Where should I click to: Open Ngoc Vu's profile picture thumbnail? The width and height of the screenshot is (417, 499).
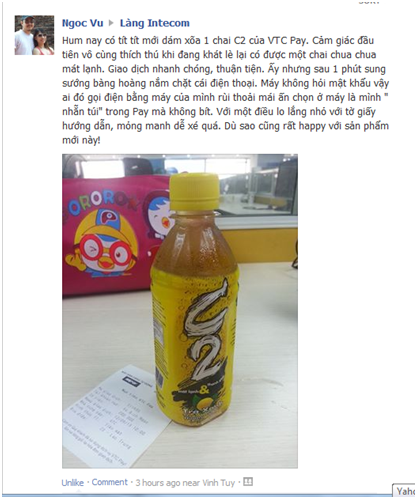(x=34, y=35)
